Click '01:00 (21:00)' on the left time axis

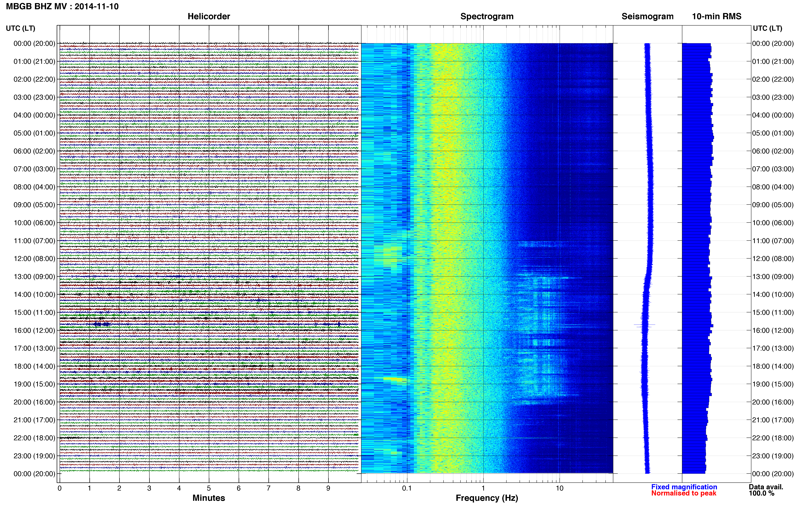click(34, 62)
